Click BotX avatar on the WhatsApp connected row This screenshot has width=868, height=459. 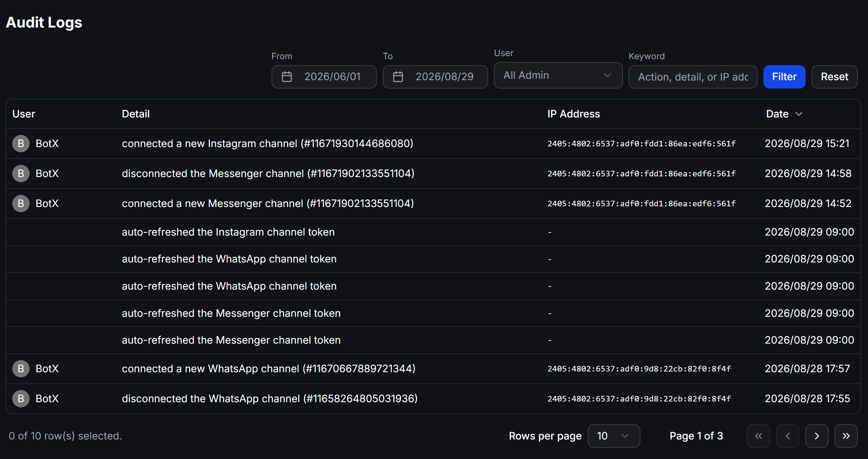pos(21,369)
